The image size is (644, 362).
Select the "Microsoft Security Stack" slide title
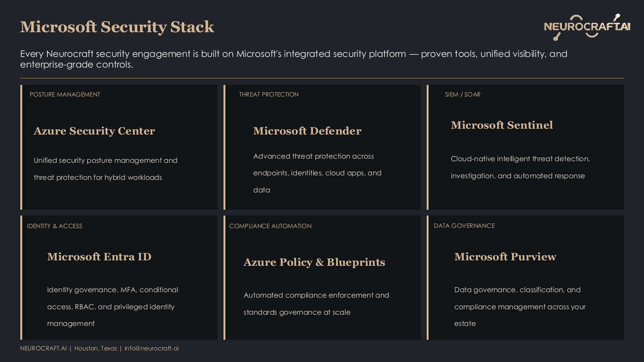(x=117, y=27)
